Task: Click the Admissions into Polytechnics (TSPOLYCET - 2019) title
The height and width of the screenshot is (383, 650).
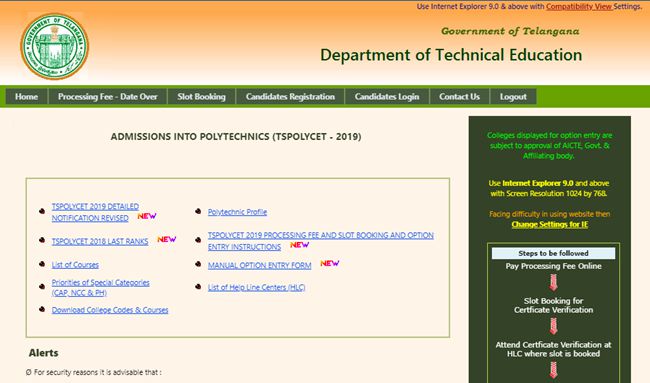Action: (236, 136)
